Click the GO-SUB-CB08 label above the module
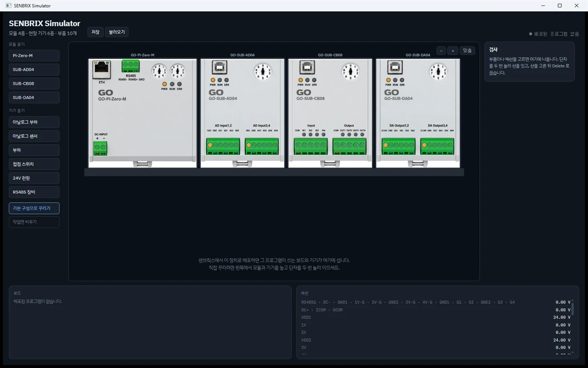588x368 pixels. pyautogui.click(x=330, y=55)
